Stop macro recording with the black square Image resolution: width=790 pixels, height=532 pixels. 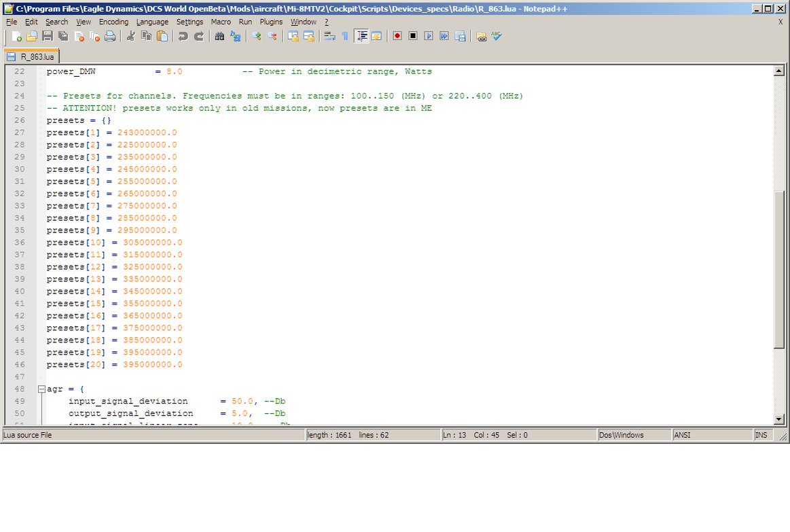412,36
